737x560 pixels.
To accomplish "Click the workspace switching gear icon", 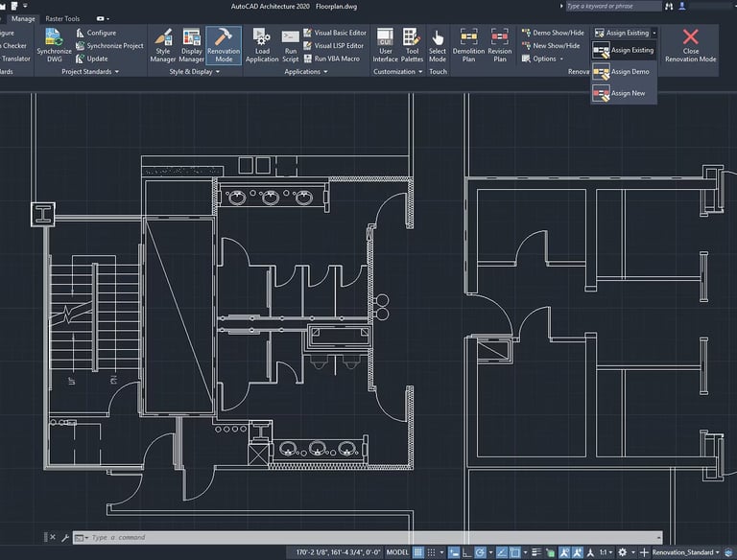I will [x=622, y=552].
